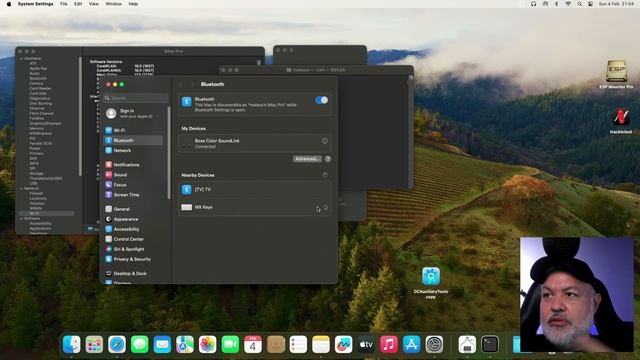Viewport: 640px width, 360px height.
Task: Open the Bluetooth help question-mark button
Action: click(x=328, y=159)
